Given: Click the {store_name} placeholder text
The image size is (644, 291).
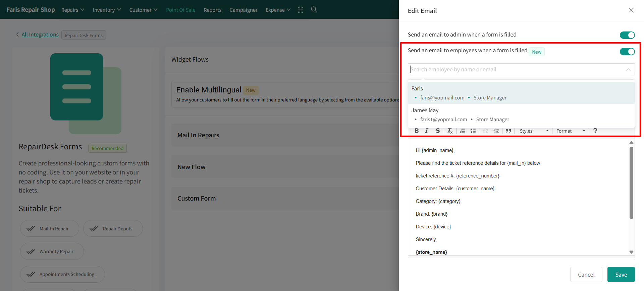Looking at the screenshot, I should click(x=431, y=252).
